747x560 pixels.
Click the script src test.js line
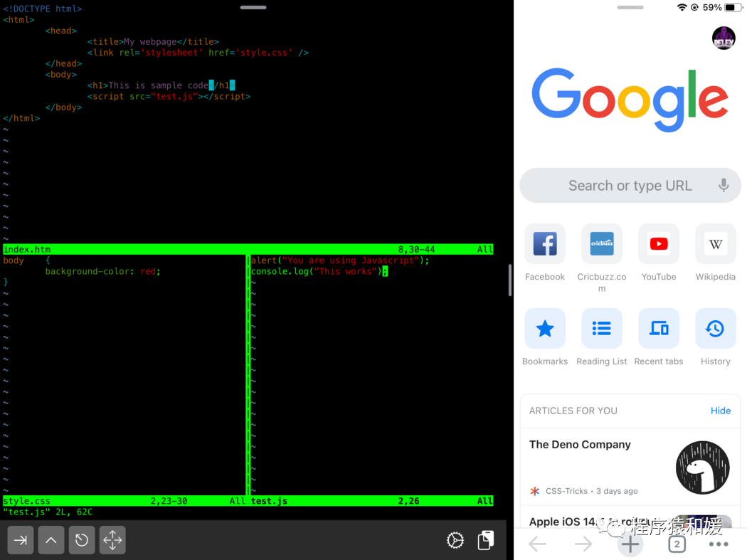point(169,96)
